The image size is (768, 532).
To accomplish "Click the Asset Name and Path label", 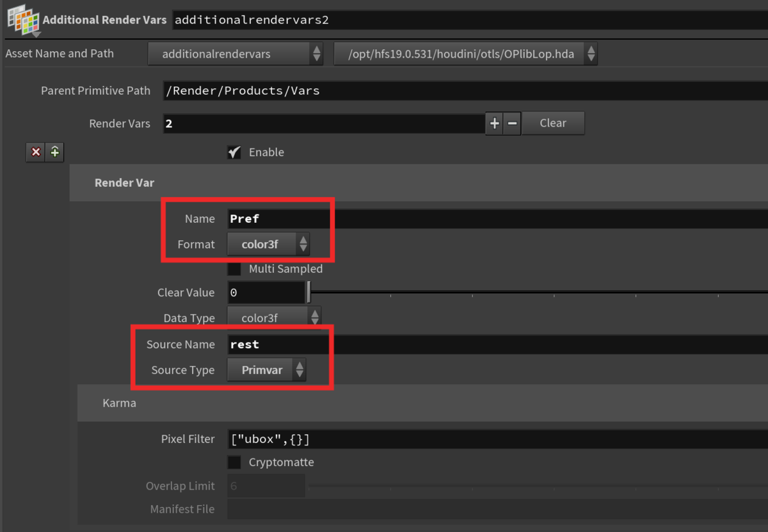I will click(x=60, y=54).
